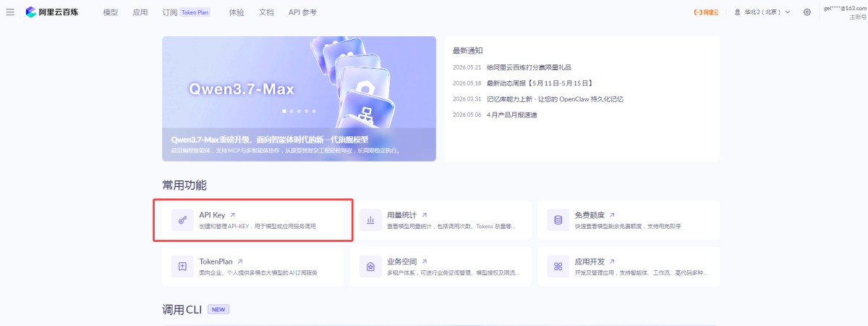
Task: Click the 应用开发 grid icon
Action: (x=558, y=267)
